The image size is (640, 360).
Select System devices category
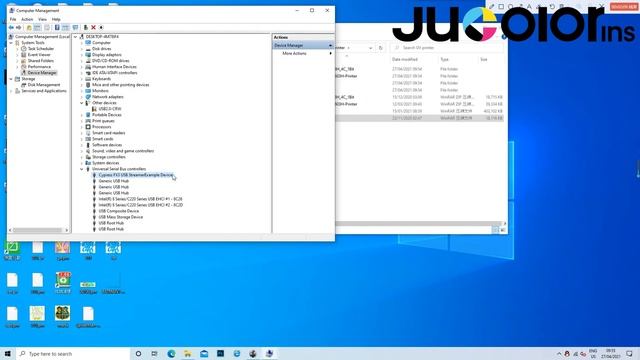coord(106,163)
